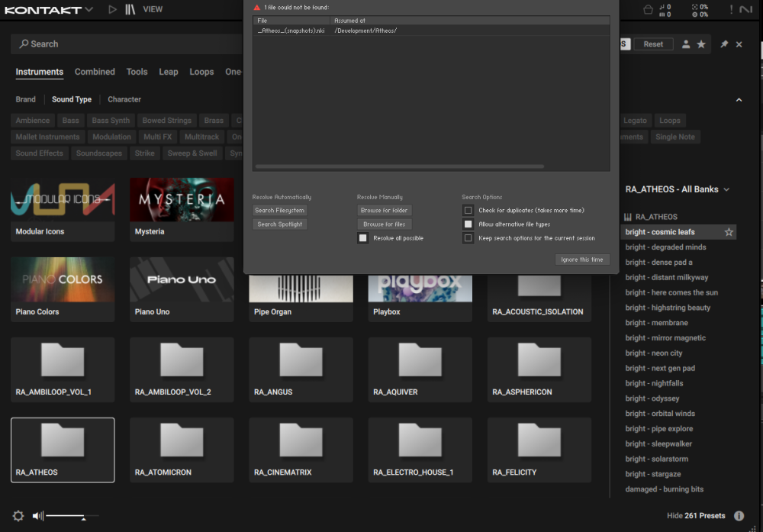The image size is (763, 532).
Task: Open the RA_FELICITY folder
Action: [x=539, y=450]
